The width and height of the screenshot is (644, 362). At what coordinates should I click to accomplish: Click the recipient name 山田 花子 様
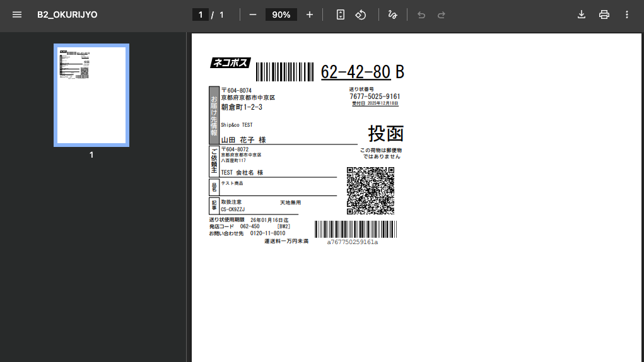point(243,140)
